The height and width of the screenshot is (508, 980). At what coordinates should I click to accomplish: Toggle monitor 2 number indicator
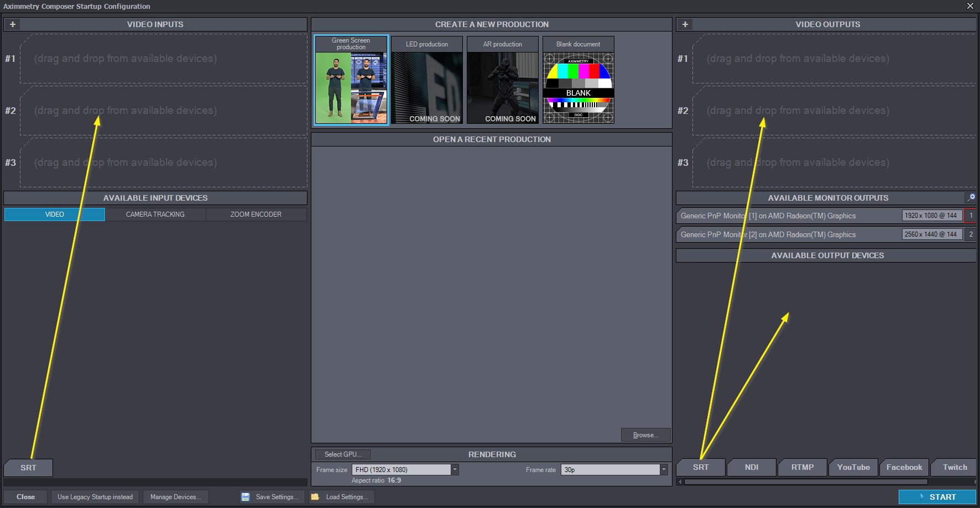(971, 234)
